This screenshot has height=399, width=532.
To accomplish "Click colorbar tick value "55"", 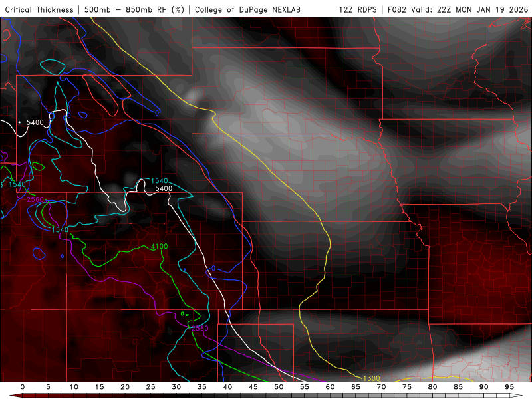I will (305, 387).
